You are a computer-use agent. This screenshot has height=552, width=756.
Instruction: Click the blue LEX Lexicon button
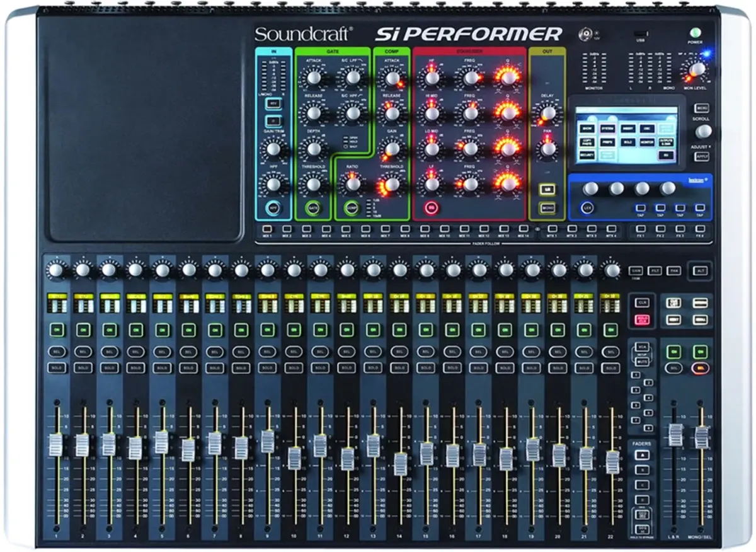(587, 207)
